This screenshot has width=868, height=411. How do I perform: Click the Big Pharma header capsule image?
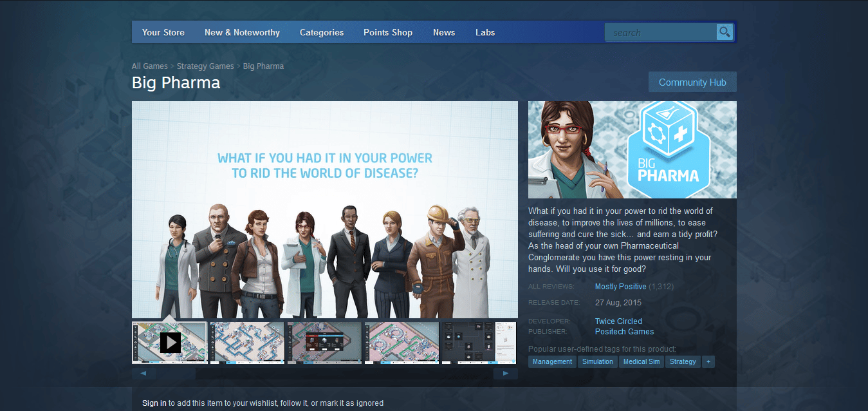pos(633,149)
